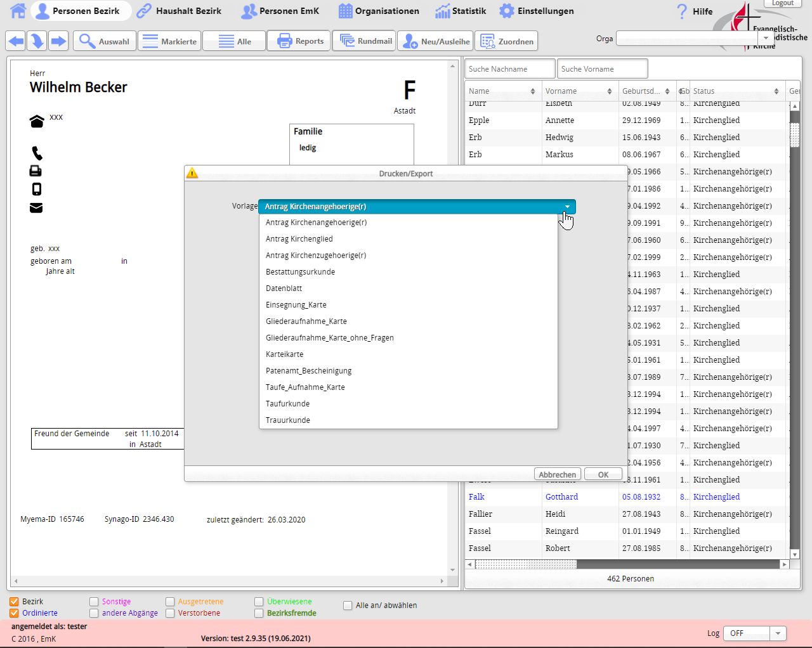Click Abbrechen in Drucken/Export dialog
This screenshot has height=648, width=812.
coord(558,474)
